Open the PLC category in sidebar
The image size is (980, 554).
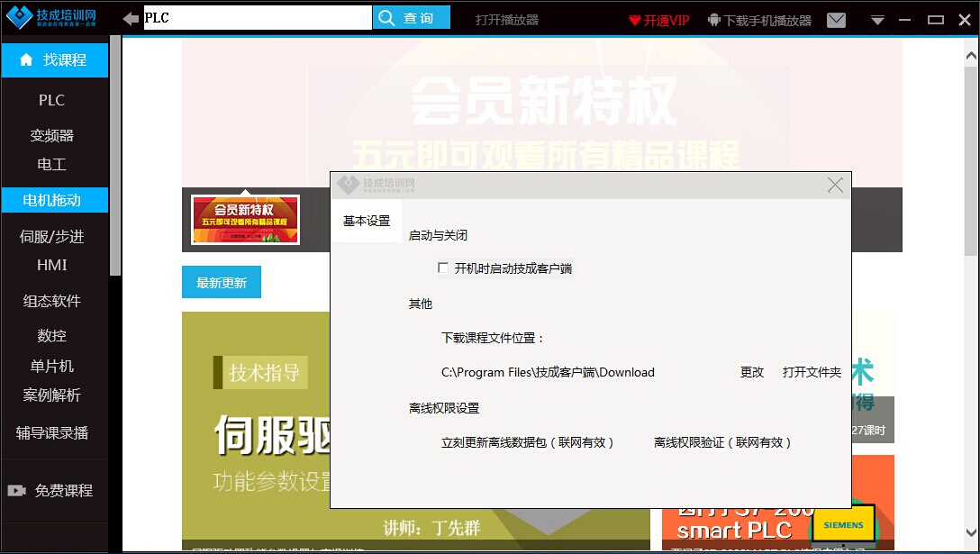pos(52,100)
